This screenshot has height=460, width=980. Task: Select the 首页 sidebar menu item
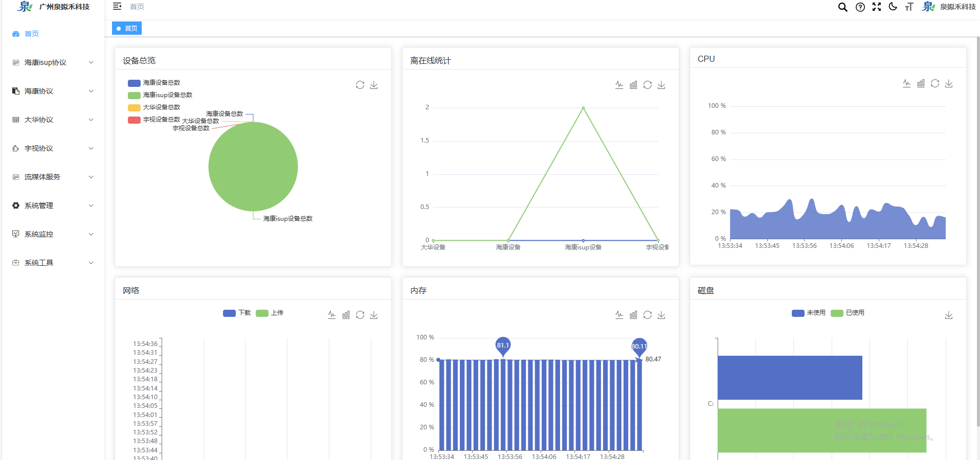32,34
